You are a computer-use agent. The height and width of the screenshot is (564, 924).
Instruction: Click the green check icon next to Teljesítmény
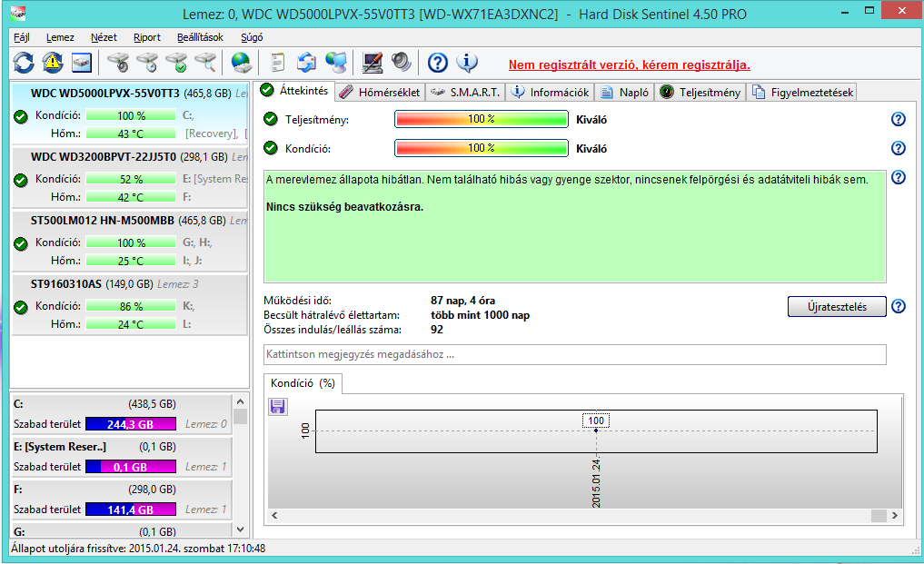click(x=271, y=119)
